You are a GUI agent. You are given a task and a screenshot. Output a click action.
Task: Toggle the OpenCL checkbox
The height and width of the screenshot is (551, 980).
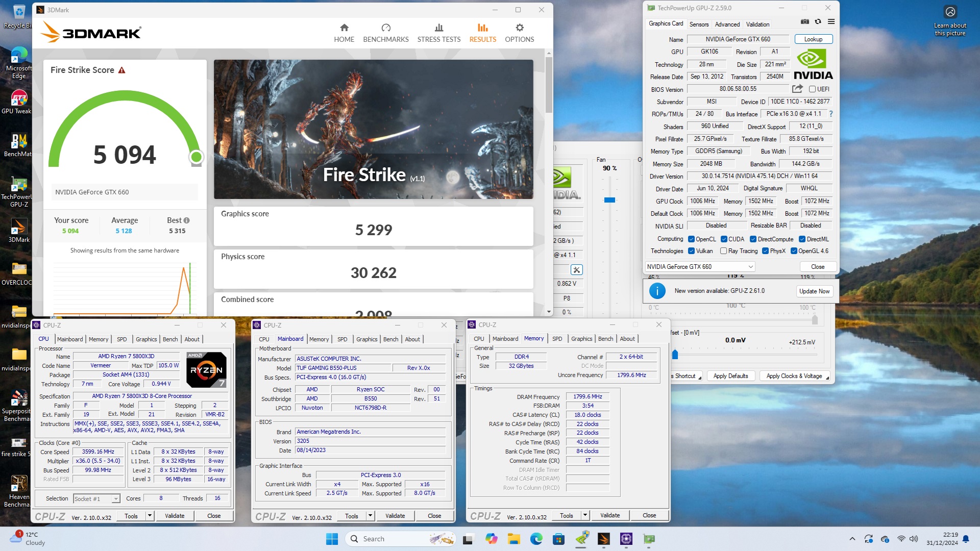click(x=691, y=239)
